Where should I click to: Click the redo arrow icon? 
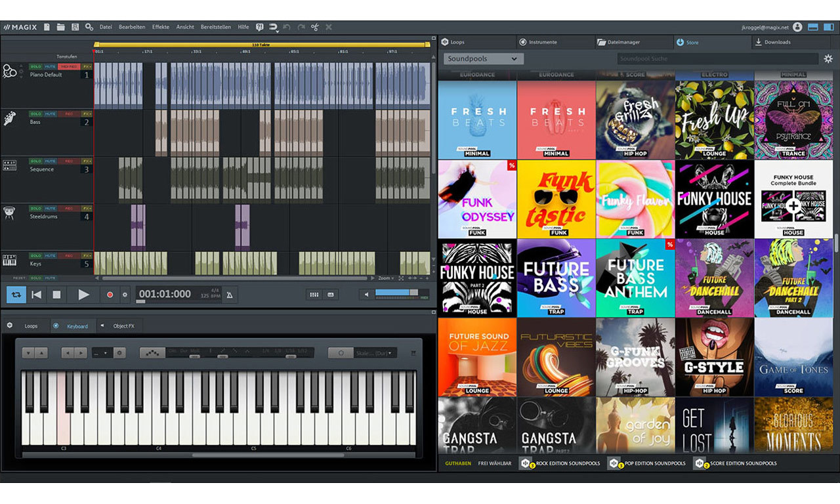pos(301,27)
